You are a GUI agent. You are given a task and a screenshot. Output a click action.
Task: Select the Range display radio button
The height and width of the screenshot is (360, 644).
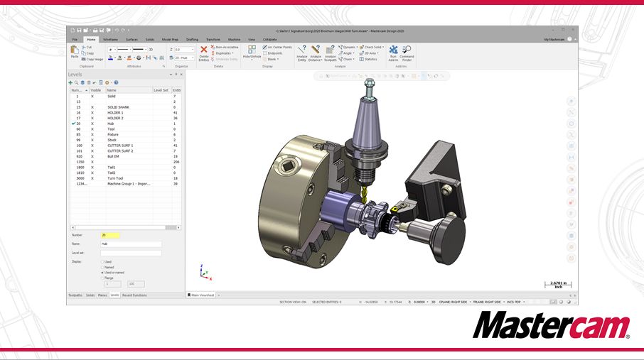point(102,278)
